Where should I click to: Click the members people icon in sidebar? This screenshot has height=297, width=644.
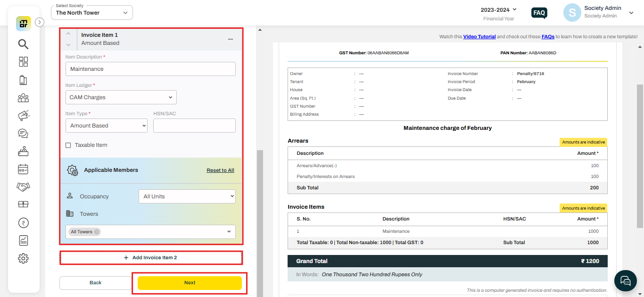[23, 98]
